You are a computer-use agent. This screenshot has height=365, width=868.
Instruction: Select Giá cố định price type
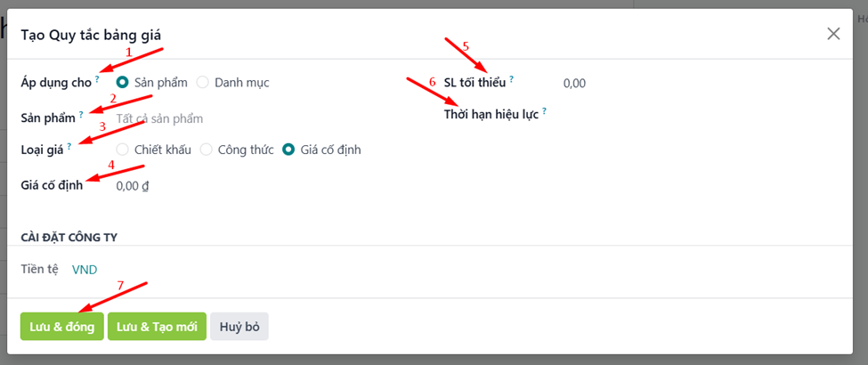point(288,150)
